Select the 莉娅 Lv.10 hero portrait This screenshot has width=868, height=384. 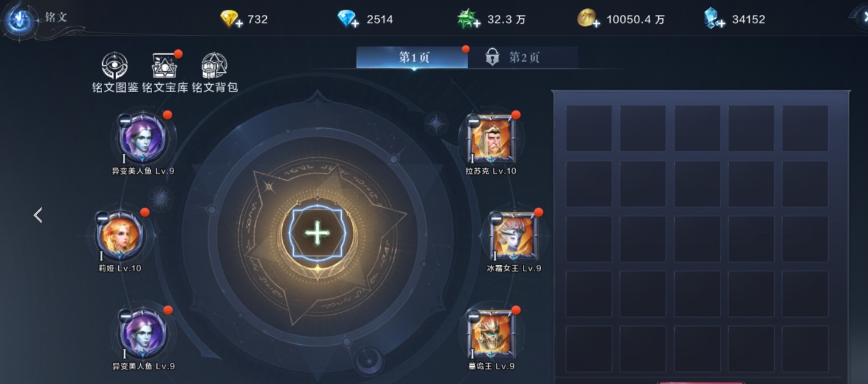coord(120,236)
